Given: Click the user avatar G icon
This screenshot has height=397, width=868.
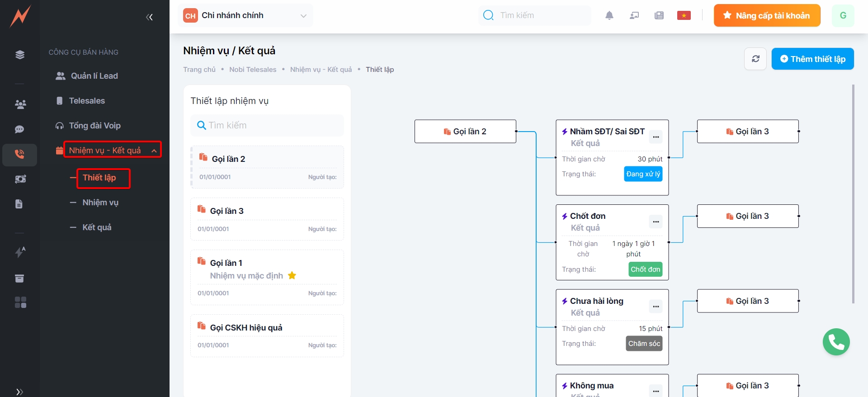Looking at the screenshot, I should (x=843, y=15).
